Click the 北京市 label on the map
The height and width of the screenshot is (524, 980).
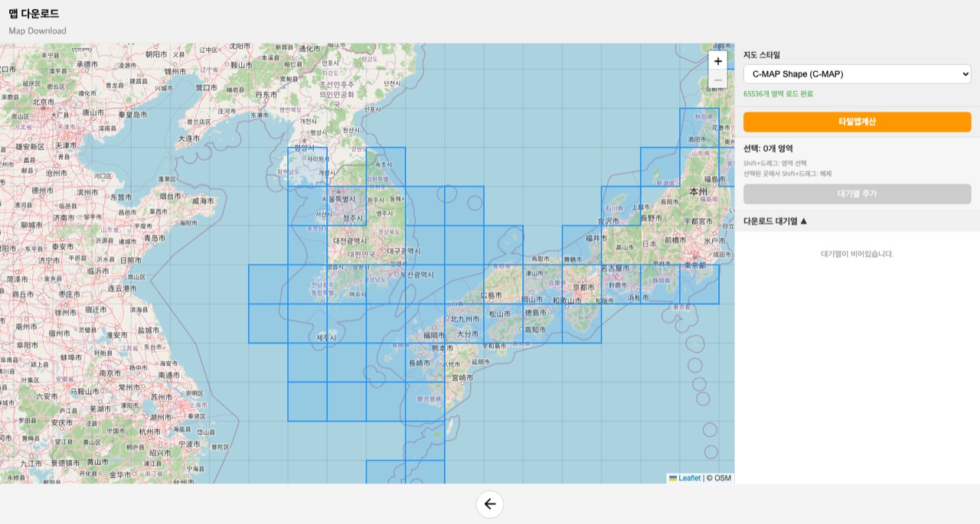coord(43,102)
